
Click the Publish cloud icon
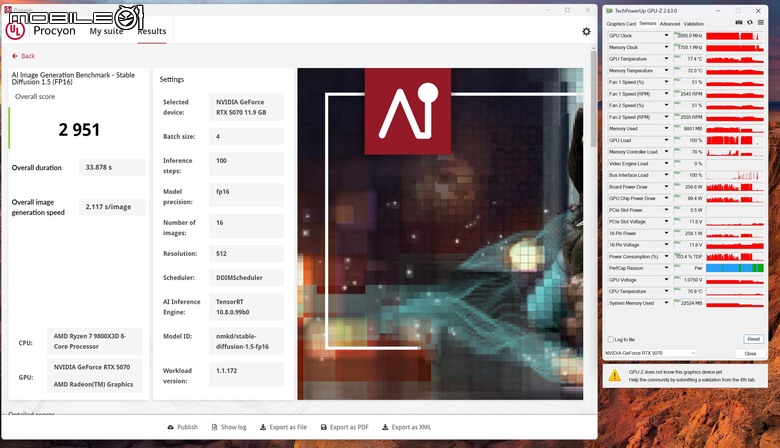point(171,427)
